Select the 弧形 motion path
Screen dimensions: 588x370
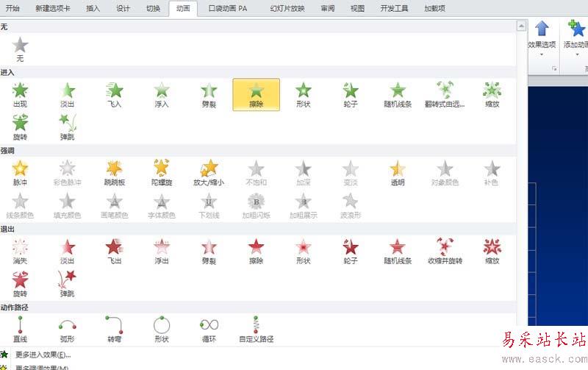tap(68, 330)
